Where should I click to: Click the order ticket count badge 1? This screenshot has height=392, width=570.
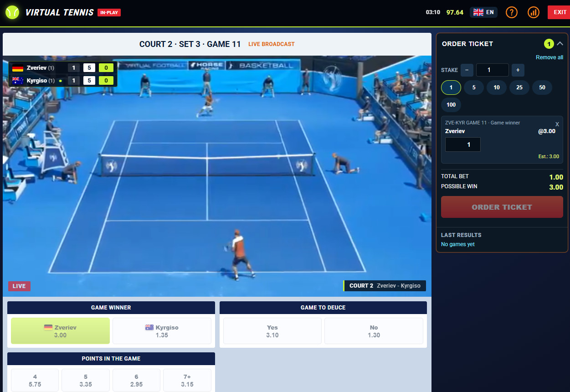(x=549, y=44)
